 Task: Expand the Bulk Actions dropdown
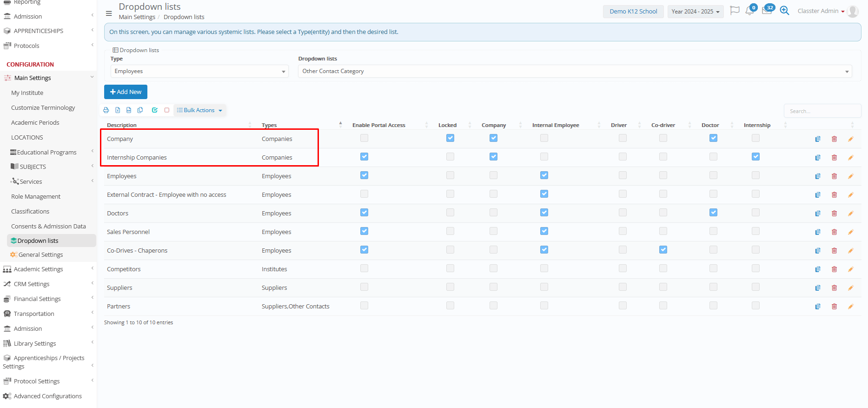tap(199, 110)
